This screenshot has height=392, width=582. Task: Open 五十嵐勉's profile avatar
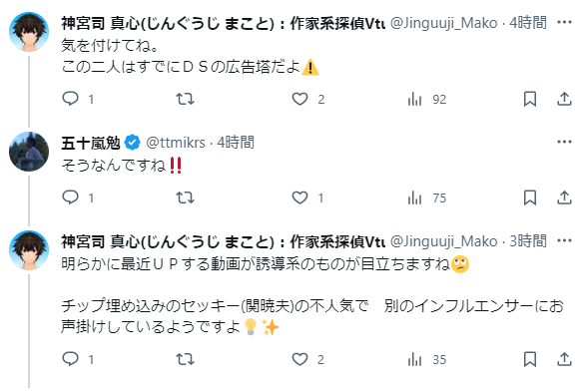29,152
